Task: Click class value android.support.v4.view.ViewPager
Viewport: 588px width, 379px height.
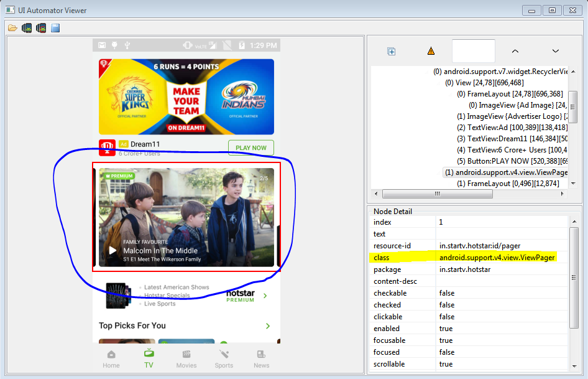Action: tap(497, 258)
